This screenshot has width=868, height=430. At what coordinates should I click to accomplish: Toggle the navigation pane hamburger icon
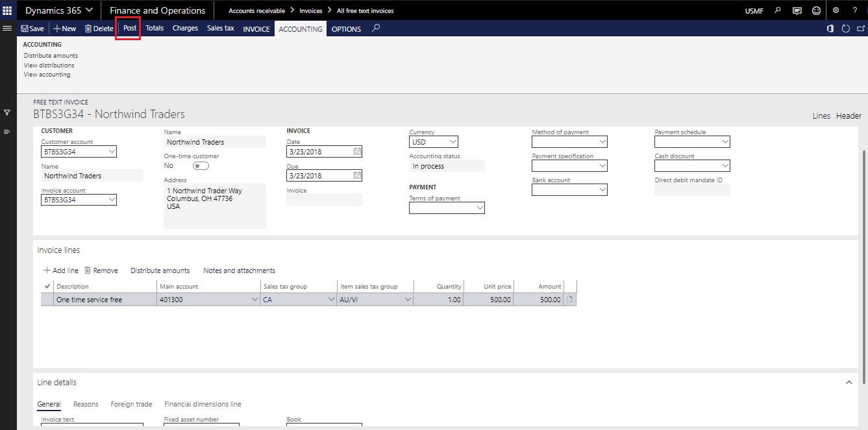[8, 28]
